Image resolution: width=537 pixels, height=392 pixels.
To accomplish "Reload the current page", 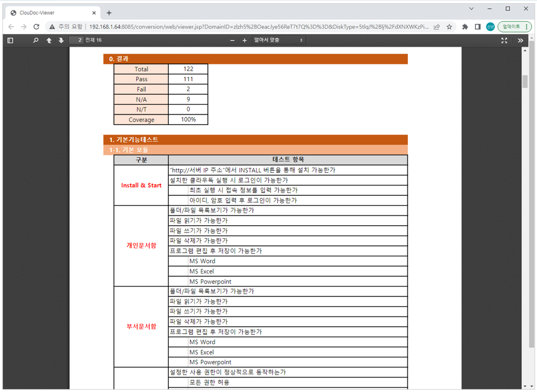I will [36, 27].
